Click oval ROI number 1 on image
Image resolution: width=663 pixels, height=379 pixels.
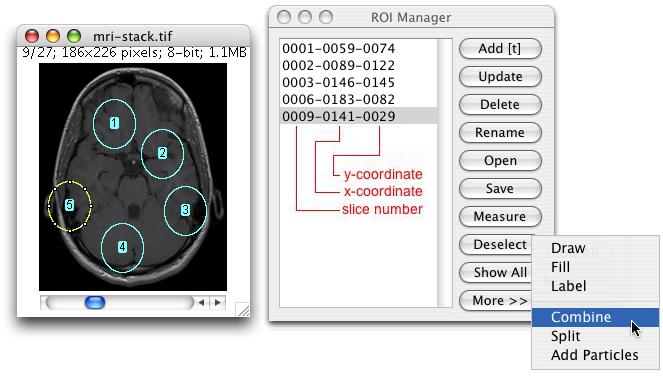[114, 123]
